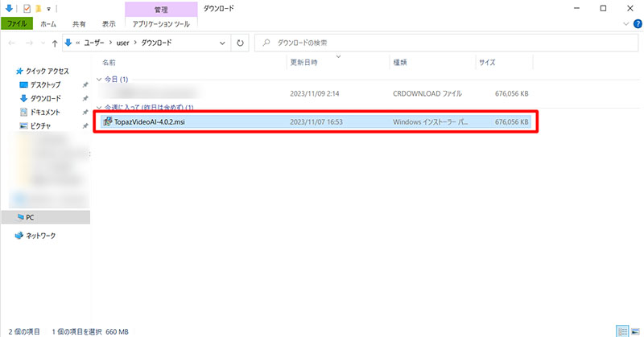Click the user breadcrumb segment
This screenshot has height=337, width=644.
(x=123, y=43)
